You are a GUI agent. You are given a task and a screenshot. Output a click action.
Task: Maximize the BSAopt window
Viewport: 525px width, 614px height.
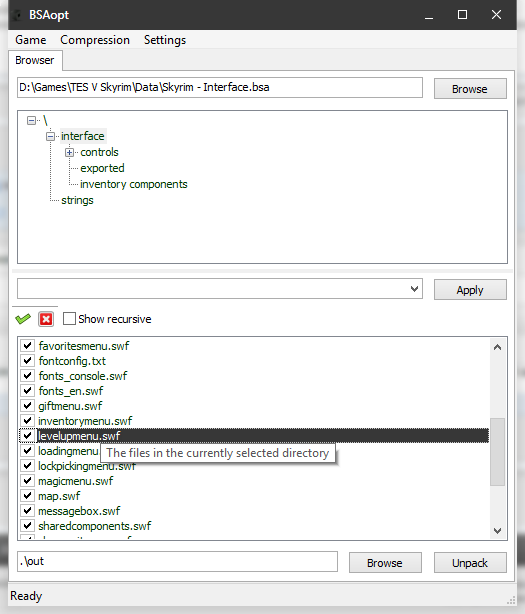pyautogui.click(x=462, y=15)
